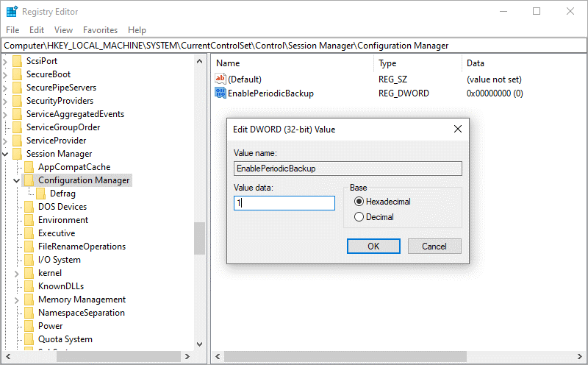Click the FileRenameOperations folder icon
Image resolution: width=588 pixels, height=365 pixels.
tap(29, 247)
